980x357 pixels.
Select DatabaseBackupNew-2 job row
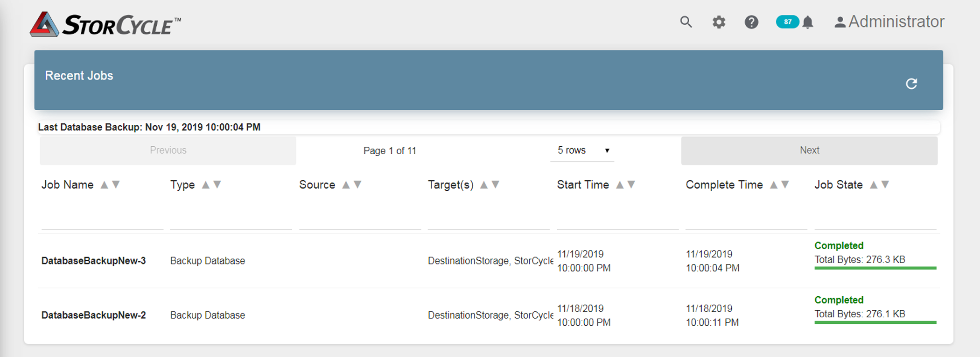(93, 315)
